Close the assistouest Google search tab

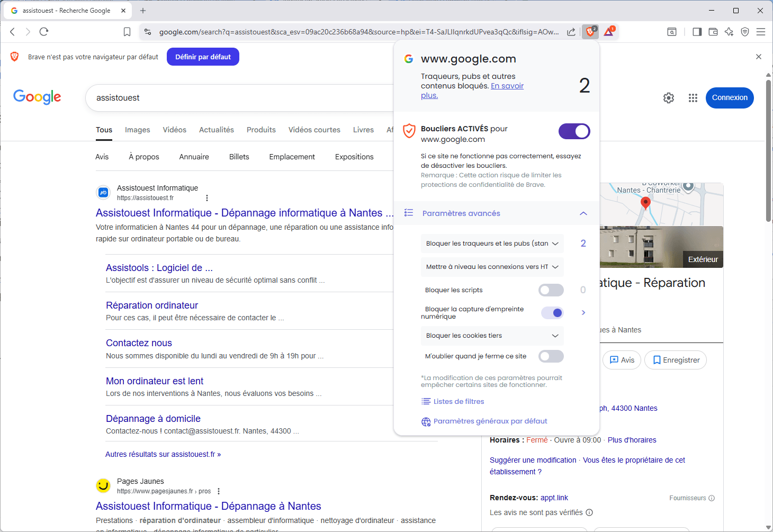click(x=123, y=10)
